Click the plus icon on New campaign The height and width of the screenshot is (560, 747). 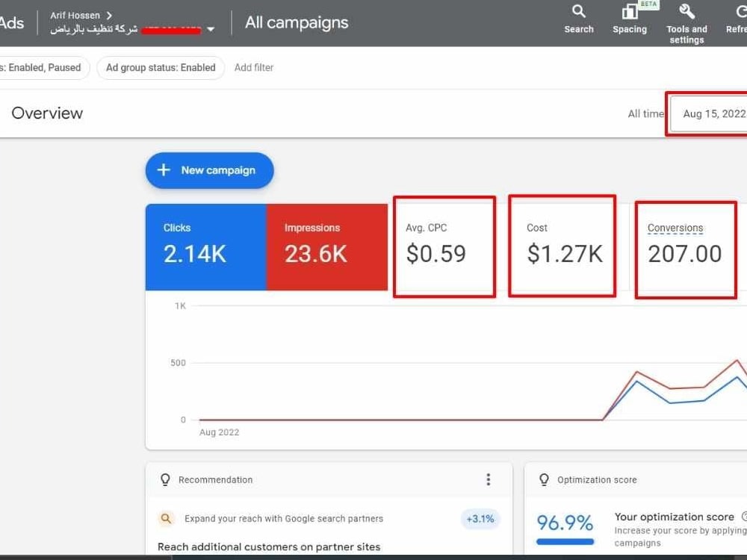[164, 170]
